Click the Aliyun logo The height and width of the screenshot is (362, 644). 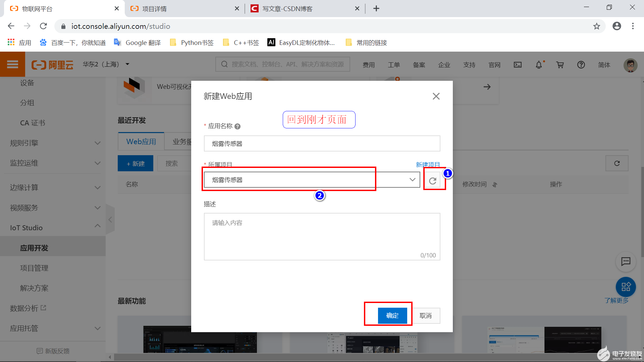pos(52,64)
